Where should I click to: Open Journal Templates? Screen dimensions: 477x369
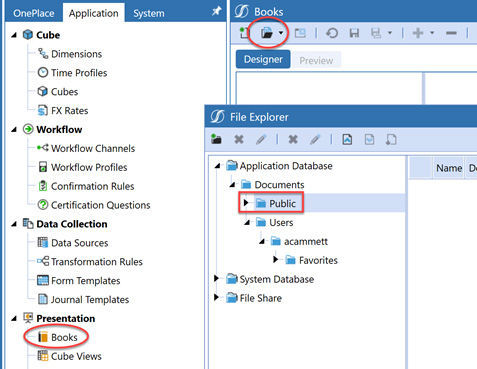(x=90, y=299)
